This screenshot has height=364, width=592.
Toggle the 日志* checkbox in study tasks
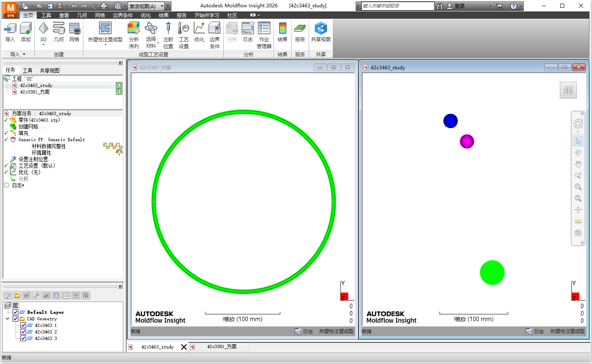(6, 185)
